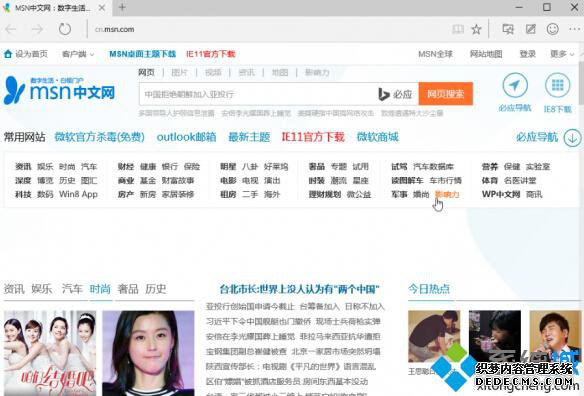This screenshot has width=584, height=396.
Task: Send feedback via smiley face icon
Action: click(553, 29)
